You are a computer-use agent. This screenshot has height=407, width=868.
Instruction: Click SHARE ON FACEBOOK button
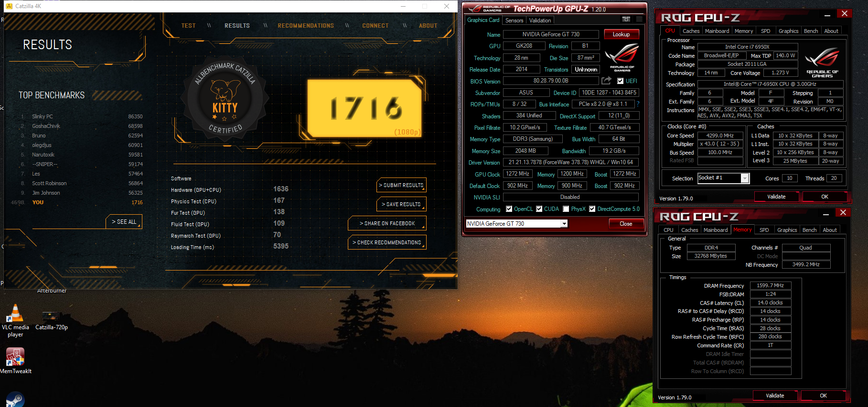[387, 223]
